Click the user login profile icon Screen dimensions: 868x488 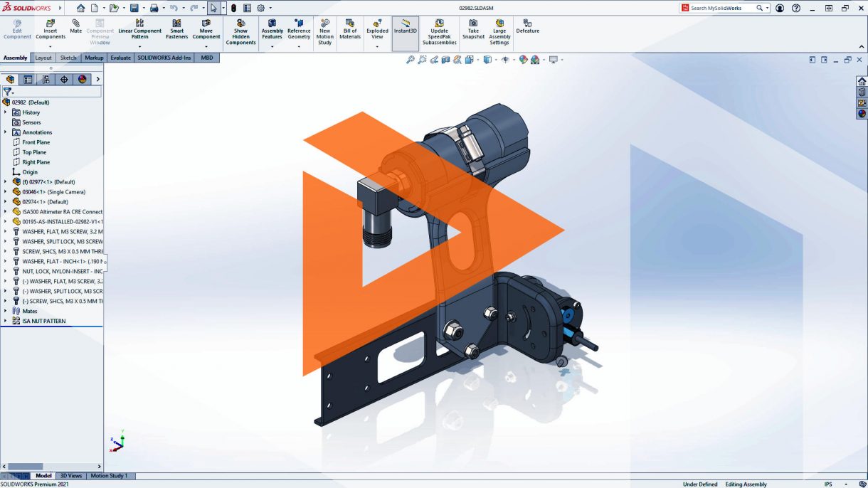(780, 8)
